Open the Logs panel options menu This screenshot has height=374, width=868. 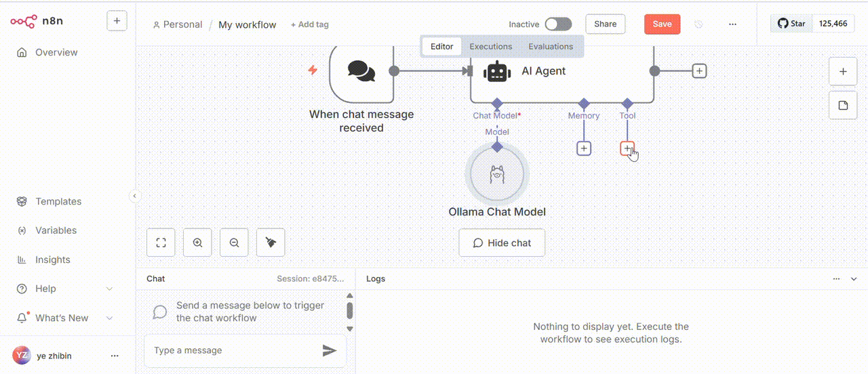pyautogui.click(x=836, y=278)
